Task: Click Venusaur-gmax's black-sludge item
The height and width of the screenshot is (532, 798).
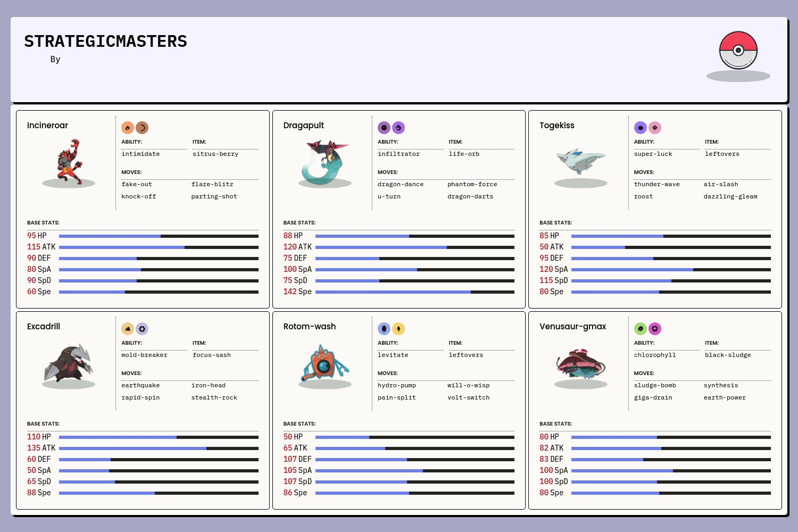Action: [x=728, y=355]
